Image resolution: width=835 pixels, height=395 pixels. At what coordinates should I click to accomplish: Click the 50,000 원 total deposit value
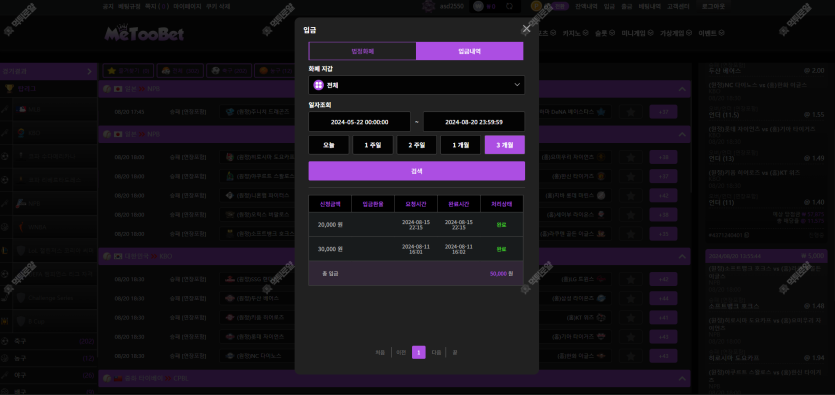tap(502, 274)
